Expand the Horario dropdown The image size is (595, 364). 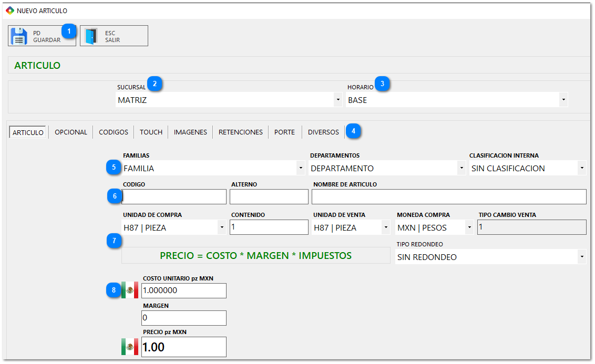point(457,100)
